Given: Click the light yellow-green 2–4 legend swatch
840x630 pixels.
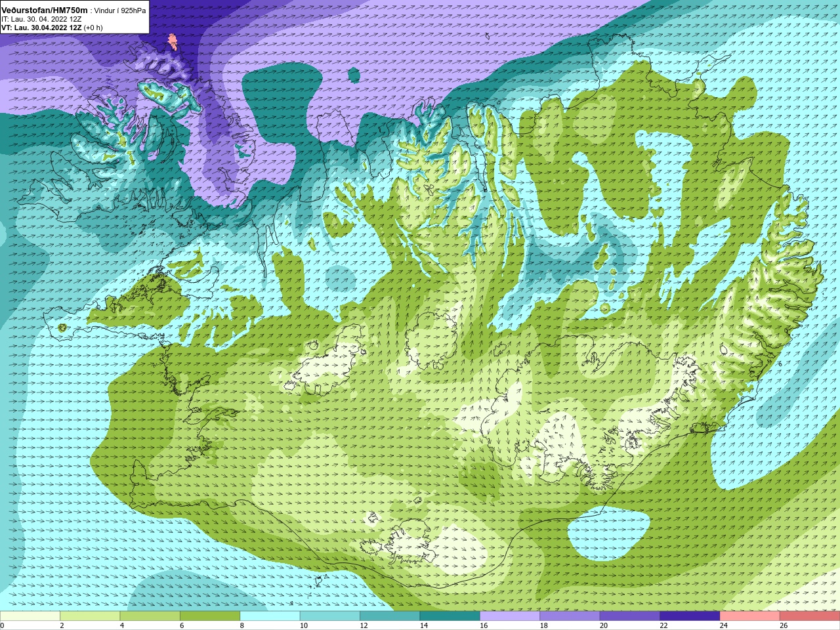Looking at the screenshot, I should (90, 616).
